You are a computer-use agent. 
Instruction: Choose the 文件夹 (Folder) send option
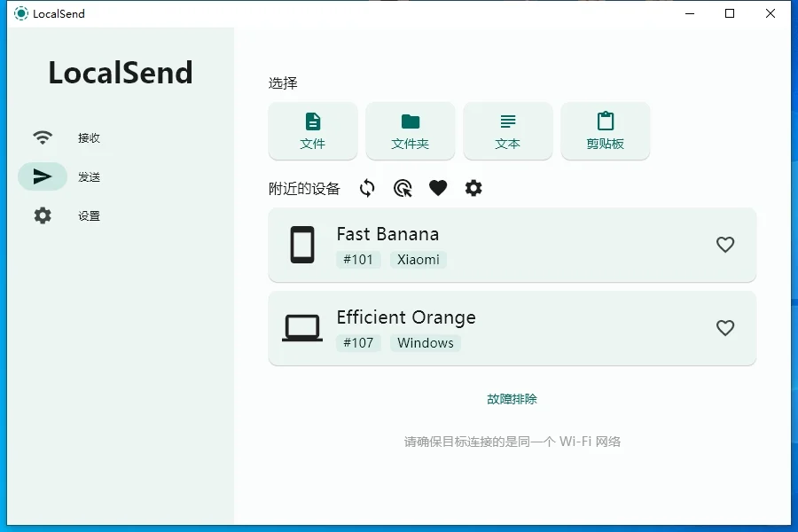coord(410,130)
